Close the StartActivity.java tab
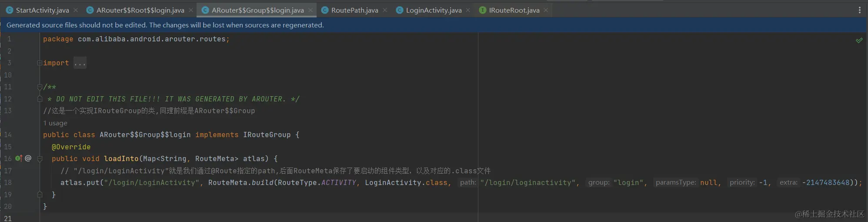Screen dimensions: 868x222 click(76, 10)
